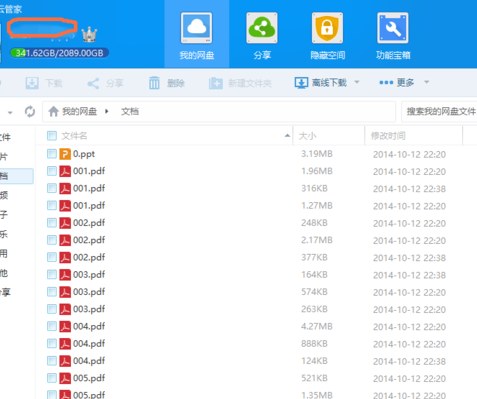Image resolution: width=477 pixels, height=399 pixels.
Task: Click the PDF icon of 001.pdf sized 1.96MB
Action: tap(65, 171)
